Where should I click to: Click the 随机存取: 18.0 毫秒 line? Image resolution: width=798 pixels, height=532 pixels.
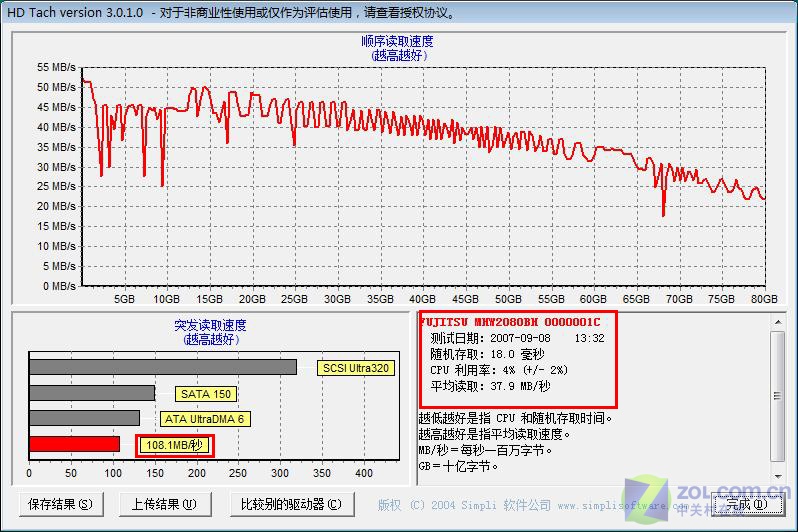(x=487, y=354)
